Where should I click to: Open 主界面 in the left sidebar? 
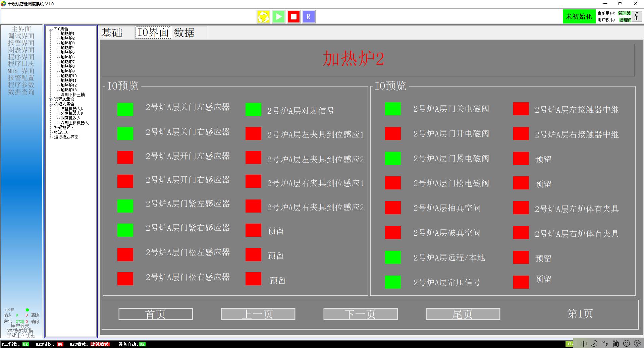21,29
